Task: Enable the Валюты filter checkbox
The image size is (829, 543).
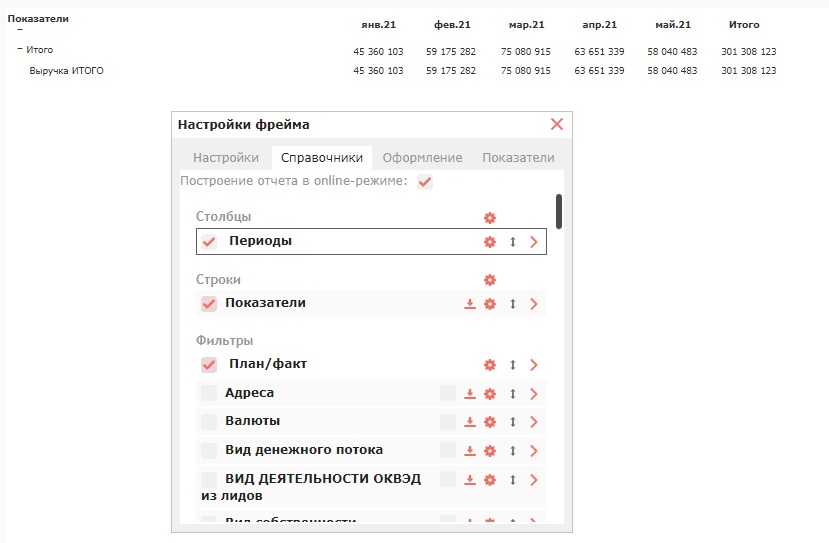Action: pyautogui.click(x=209, y=421)
